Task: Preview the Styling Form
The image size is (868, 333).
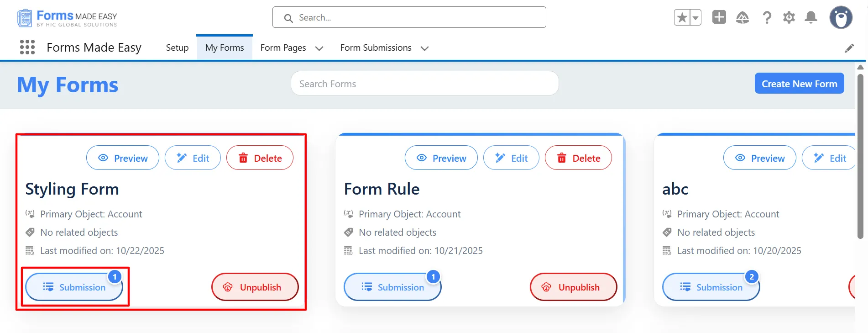Action: tap(123, 158)
